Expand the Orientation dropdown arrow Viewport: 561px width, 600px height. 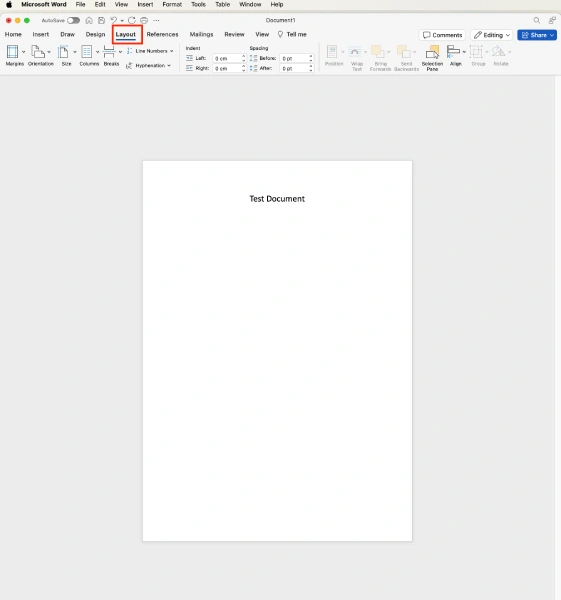coord(49,52)
